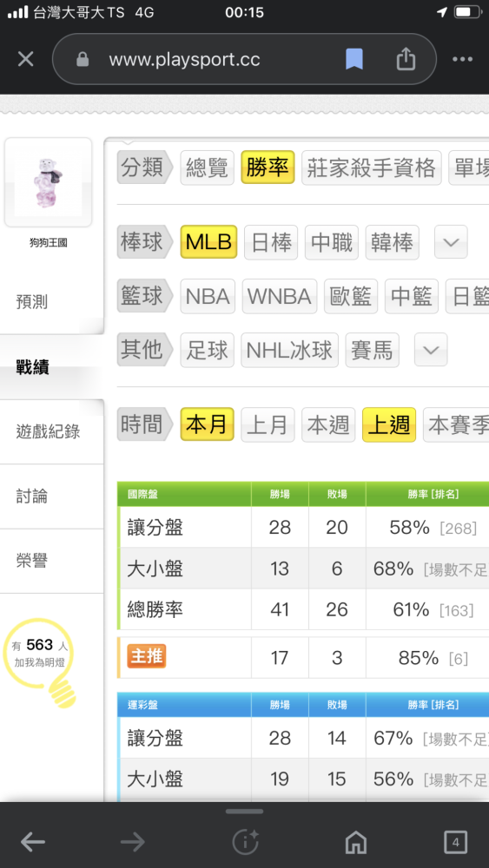Tap 運彩盤 讓分盤 row label
This screenshot has height=868, width=489.
(x=155, y=738)
